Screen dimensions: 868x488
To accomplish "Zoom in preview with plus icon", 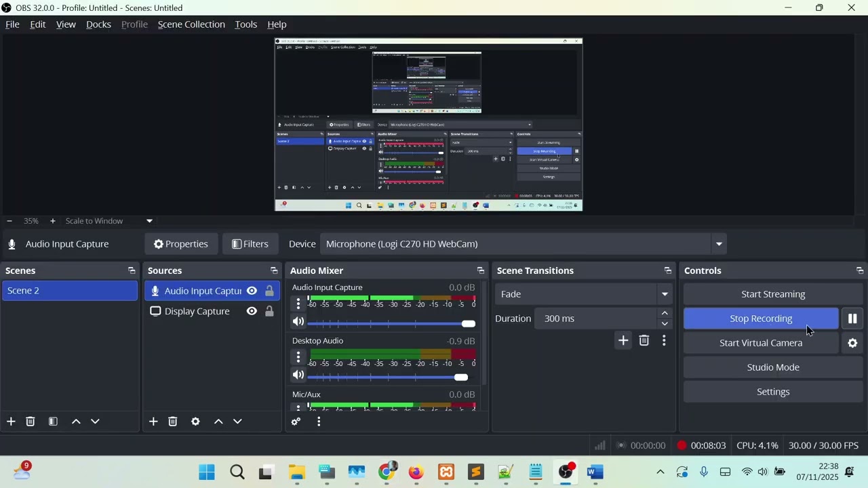I will click(x=52, y=221).
